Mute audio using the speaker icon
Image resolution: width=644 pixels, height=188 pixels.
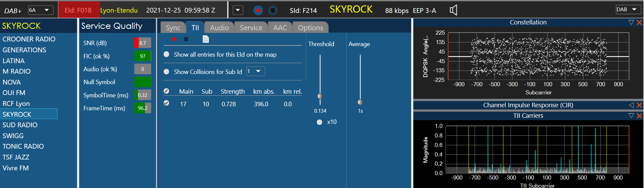click(453, 10)
